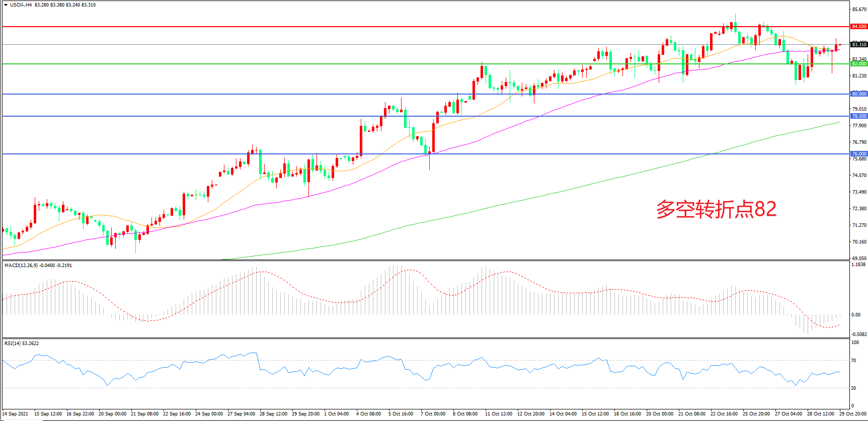868x421 pixels.
Task: Click the triangle arrow beside USOil-,H4
Action: (6, 5)
